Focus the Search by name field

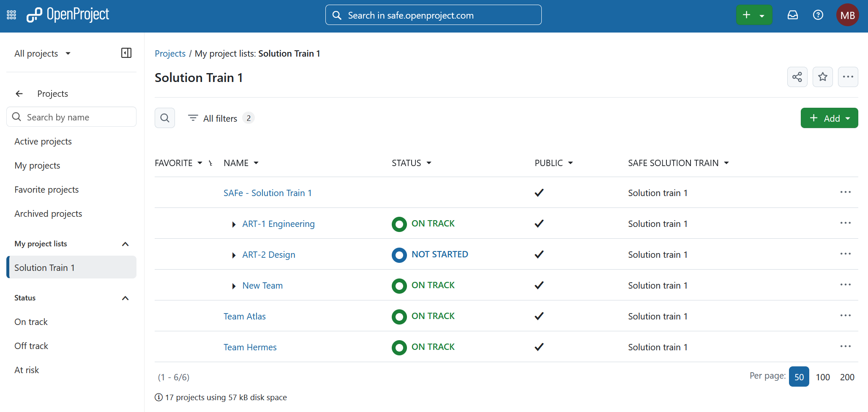[71, 117]
